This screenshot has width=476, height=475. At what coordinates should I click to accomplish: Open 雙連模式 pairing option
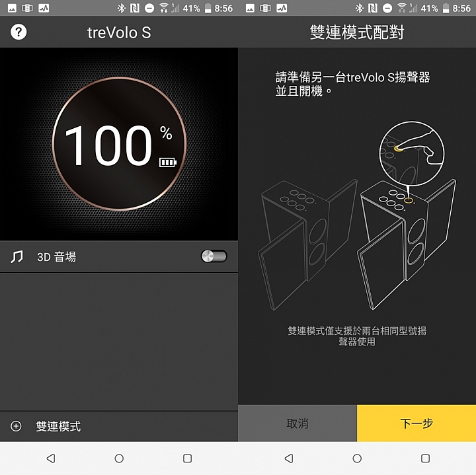(x=119, y=426)
